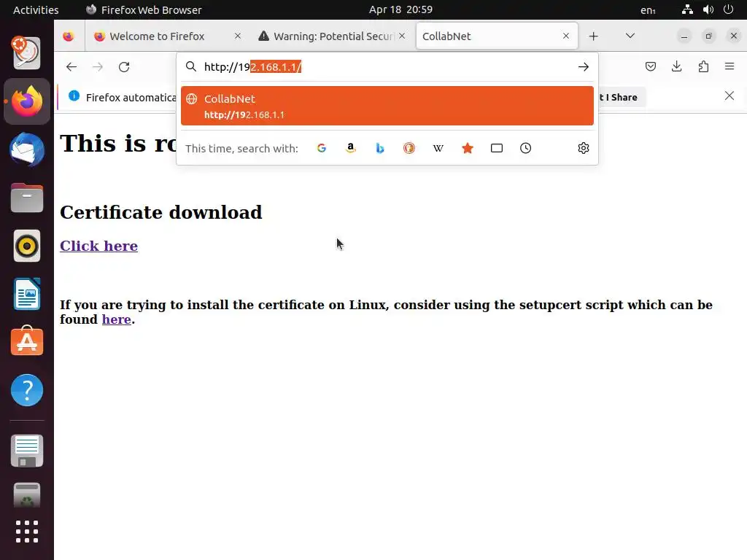
Task: Search this time with Bing
Action: pos(379,148)
